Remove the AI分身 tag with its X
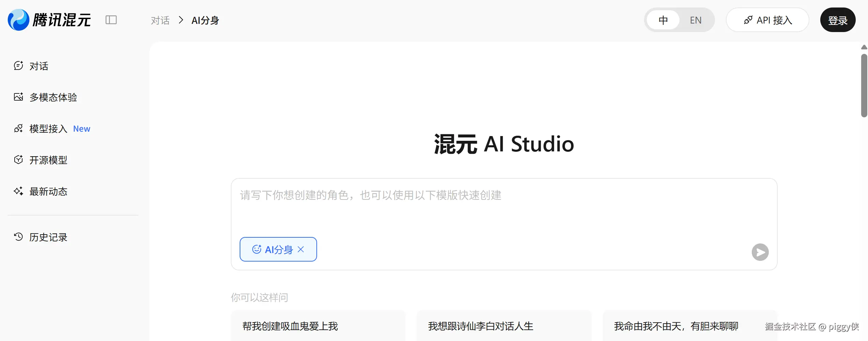 301,249
